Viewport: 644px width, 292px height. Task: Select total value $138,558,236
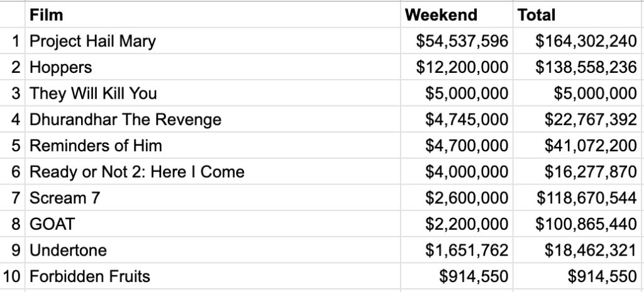point(579,67)
